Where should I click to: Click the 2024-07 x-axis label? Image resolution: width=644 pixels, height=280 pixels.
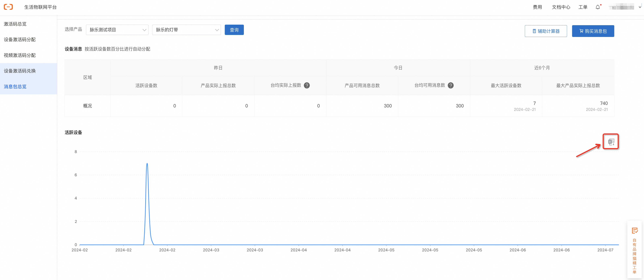coord(605,250)
